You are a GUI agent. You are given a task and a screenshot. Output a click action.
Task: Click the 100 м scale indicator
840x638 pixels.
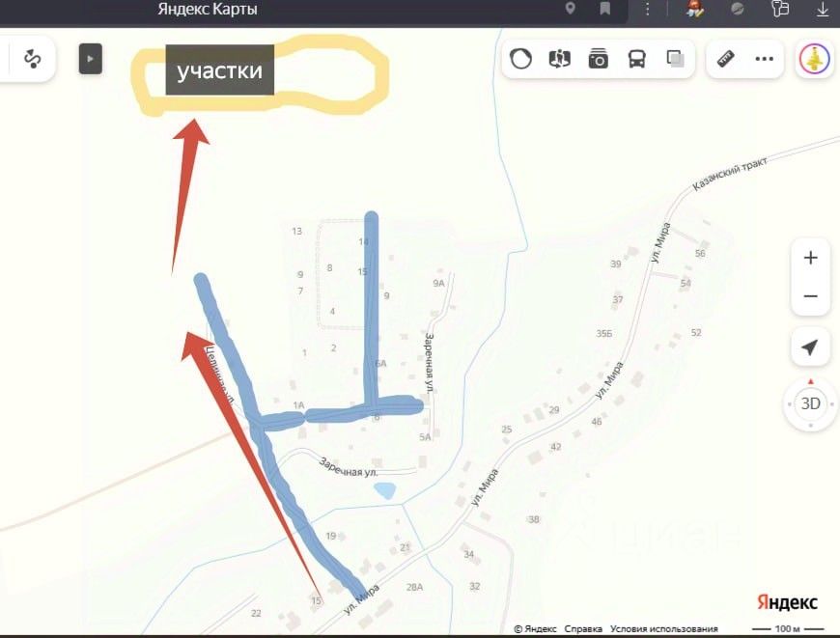coord(788,629)
